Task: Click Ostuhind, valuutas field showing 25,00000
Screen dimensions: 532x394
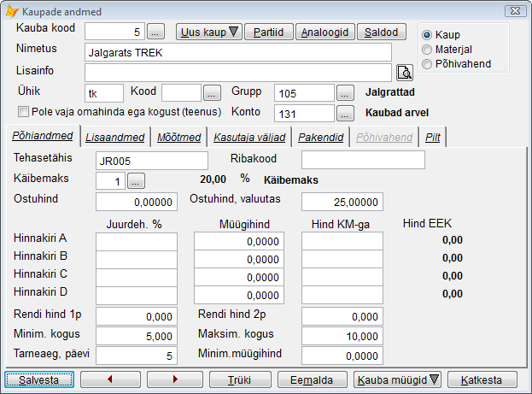Action: point(342,202)
